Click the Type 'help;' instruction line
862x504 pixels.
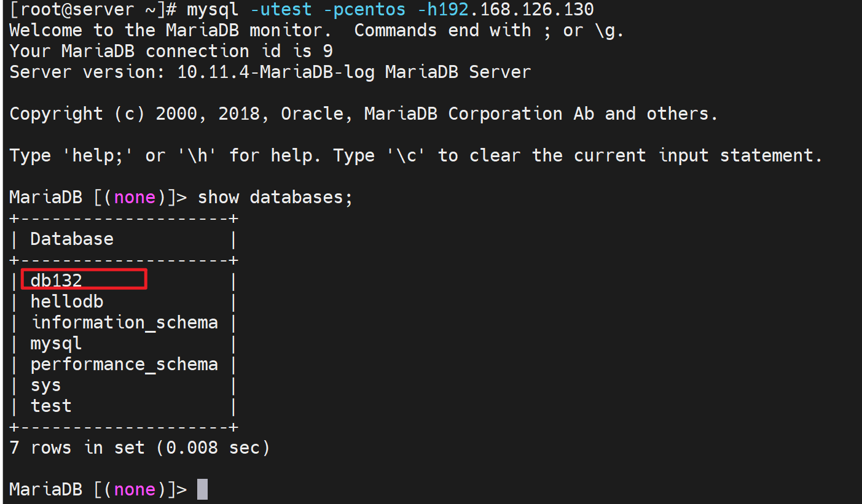click(x=415, y=155)
